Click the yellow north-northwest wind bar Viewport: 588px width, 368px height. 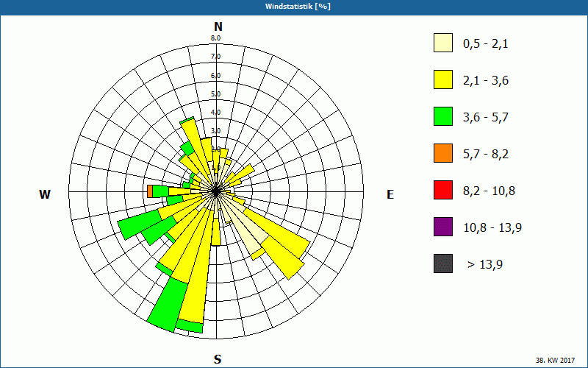click(x=196, y=146)
